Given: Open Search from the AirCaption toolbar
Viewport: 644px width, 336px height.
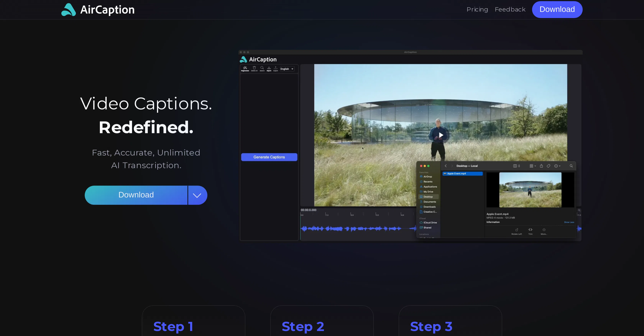Looking at the screenshot, I should pos(262,68).
